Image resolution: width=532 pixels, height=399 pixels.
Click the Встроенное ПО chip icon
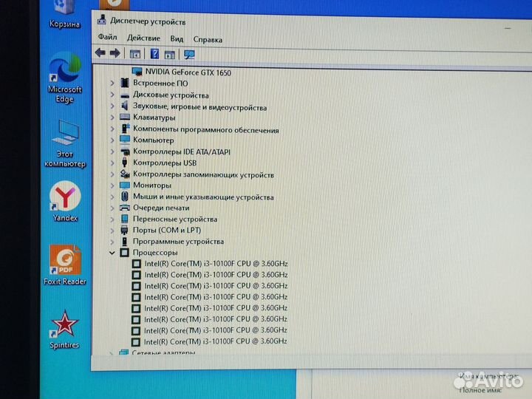click(x=125, y=83)
